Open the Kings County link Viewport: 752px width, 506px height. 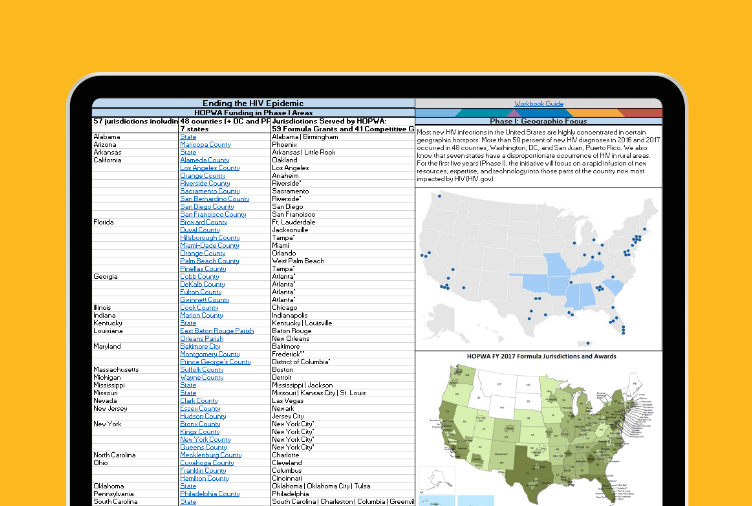tap(200, 432)
